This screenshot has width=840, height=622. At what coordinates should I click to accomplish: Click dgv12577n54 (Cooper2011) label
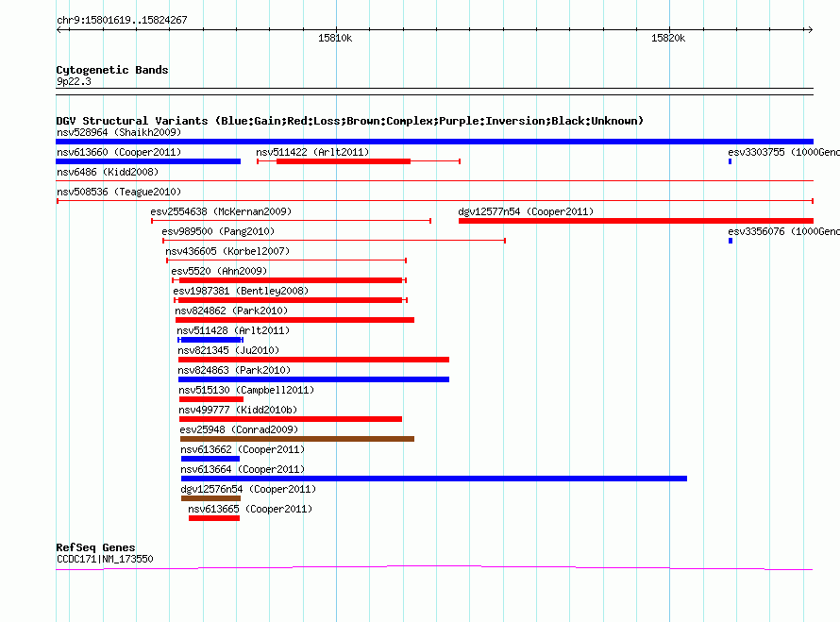click(526, 211)
